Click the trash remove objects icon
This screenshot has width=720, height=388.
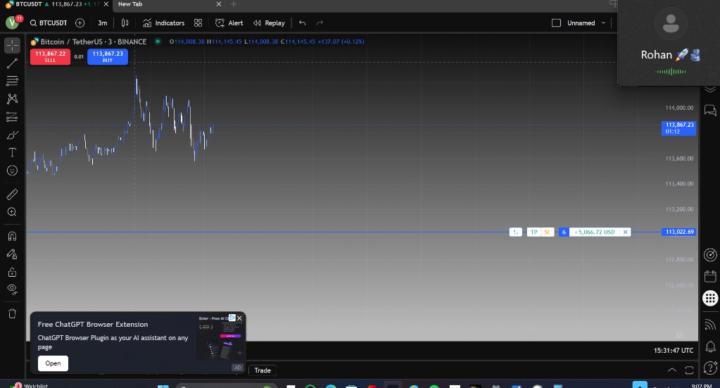(x=12, y=314)
